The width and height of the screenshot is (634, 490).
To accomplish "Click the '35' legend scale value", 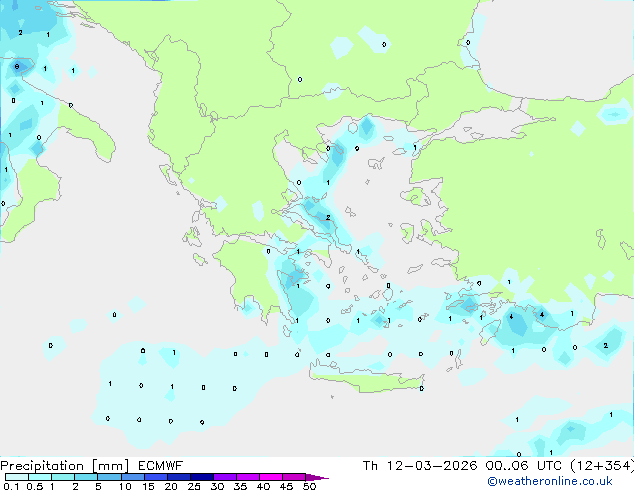I will click(x=240, y=486).
